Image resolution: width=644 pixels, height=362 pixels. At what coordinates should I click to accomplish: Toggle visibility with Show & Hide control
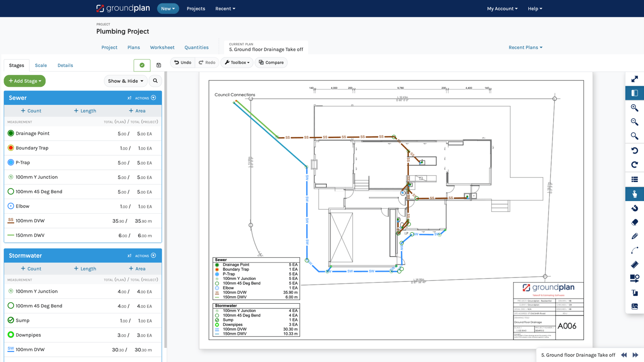(x=125, y=81)
